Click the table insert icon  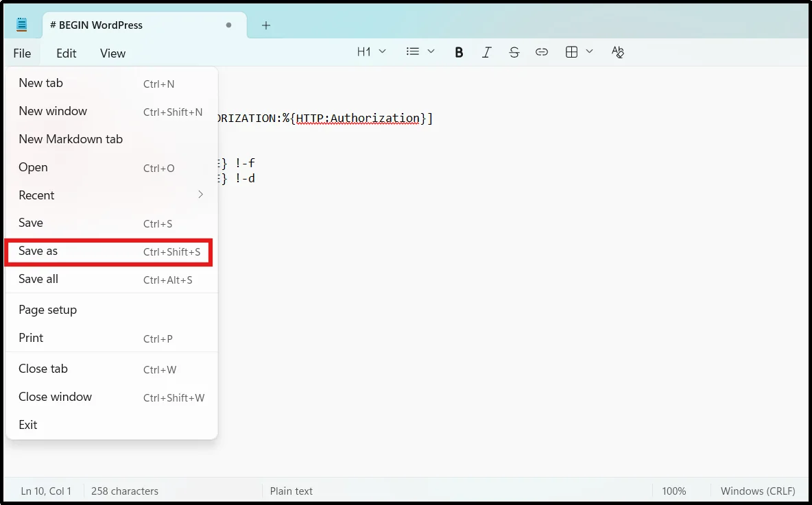(x=571, y=52)
